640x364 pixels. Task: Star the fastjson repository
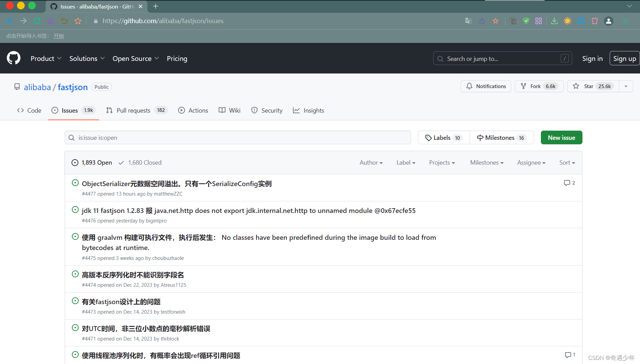click(593, 86)
